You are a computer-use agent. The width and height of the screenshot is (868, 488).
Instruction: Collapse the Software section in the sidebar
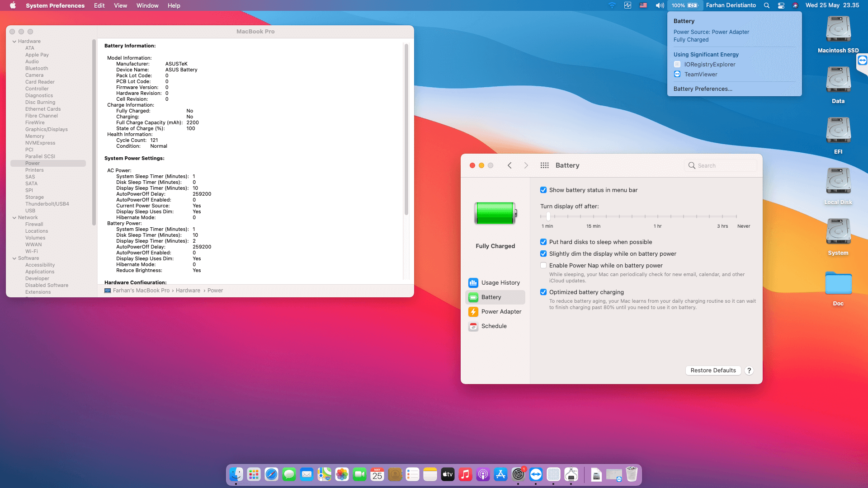(15, 258)
